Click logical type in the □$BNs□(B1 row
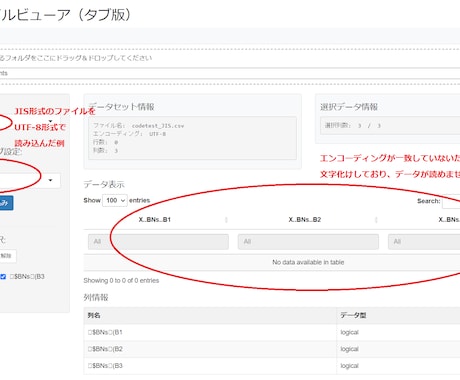This screenshot has height=380, width=460. click(349, 332)
